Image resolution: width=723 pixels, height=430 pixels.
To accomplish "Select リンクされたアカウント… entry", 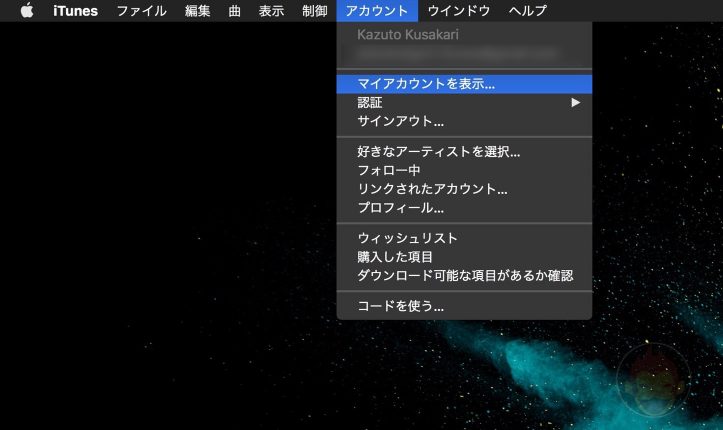I will coord(464,189).
